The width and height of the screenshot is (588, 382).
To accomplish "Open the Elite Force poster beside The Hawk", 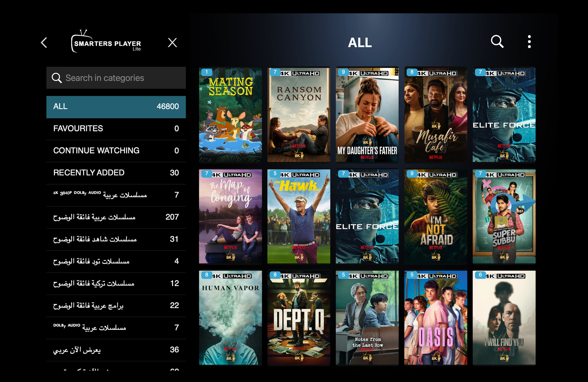I will click(x=367, y=216).
